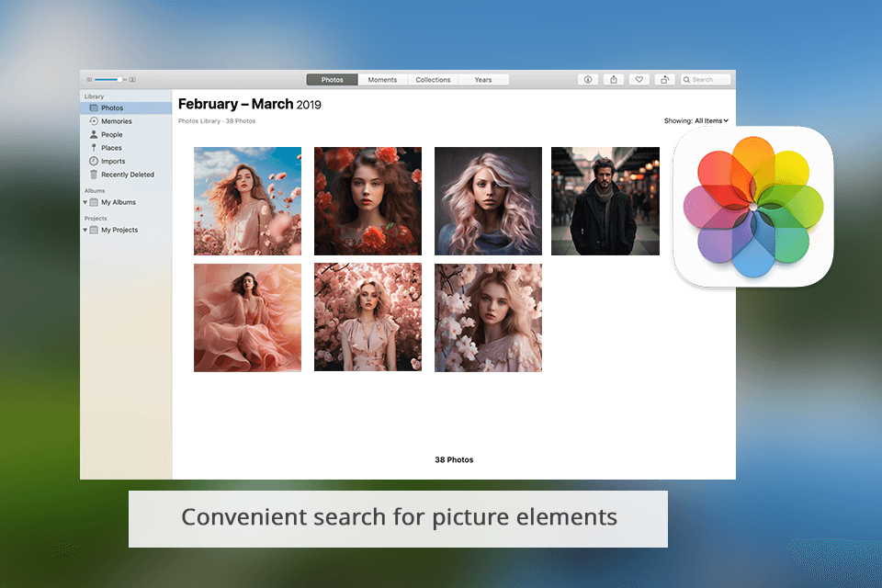Select photo of woman with silver hair
Viewport: 882px width, 588px height.
488,201
